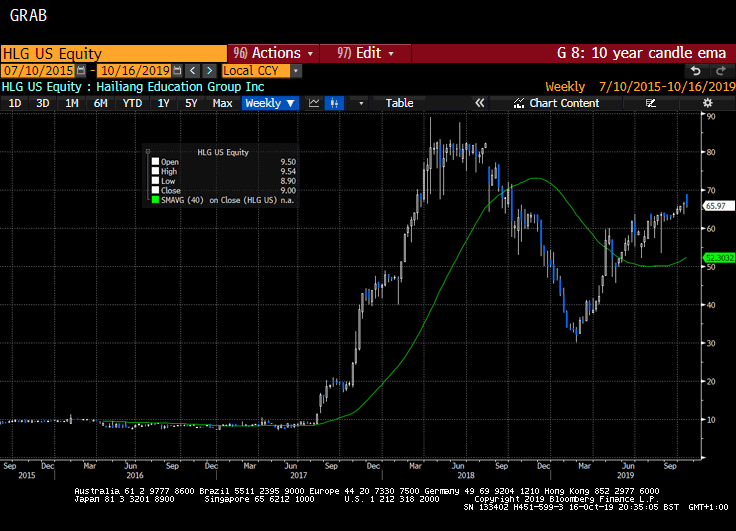
Task: Click the Table button
Action: click(x=399, y=103)
